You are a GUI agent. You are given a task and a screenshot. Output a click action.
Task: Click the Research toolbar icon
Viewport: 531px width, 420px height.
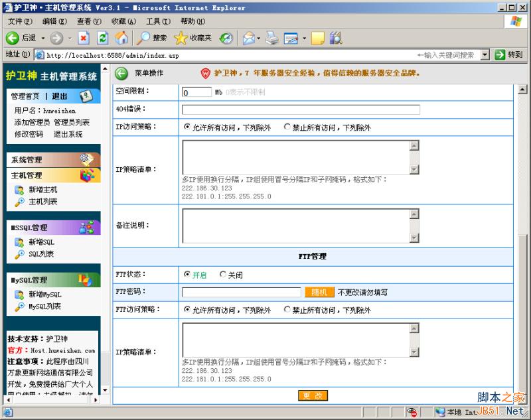click(336, 38)
